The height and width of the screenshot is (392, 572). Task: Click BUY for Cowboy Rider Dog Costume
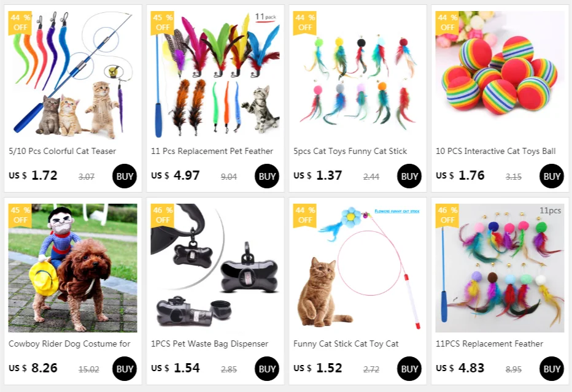click(x=125, y=369)
